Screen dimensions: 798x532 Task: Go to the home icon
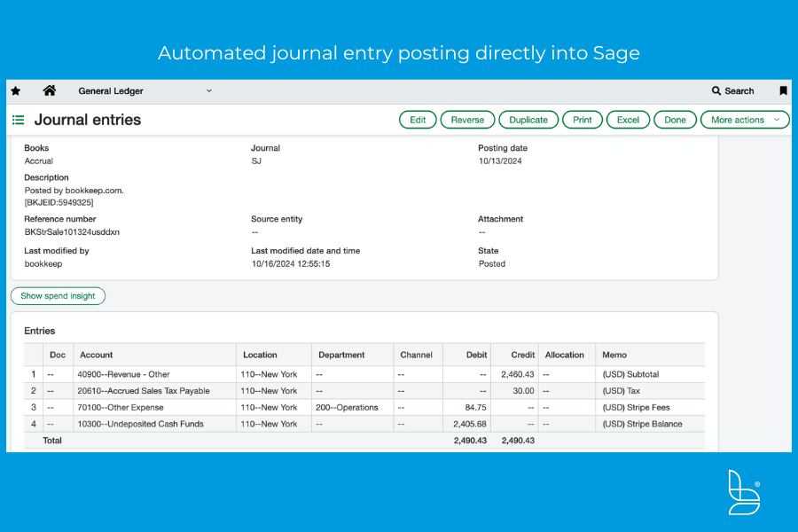(x=50, y=90)
